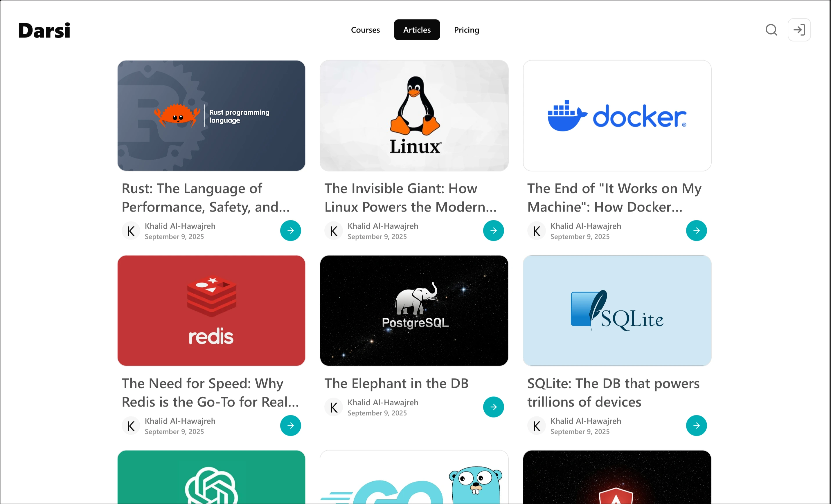Open the Pricing page
Viewport: 831px width, 504px height.
coord(466,30)
